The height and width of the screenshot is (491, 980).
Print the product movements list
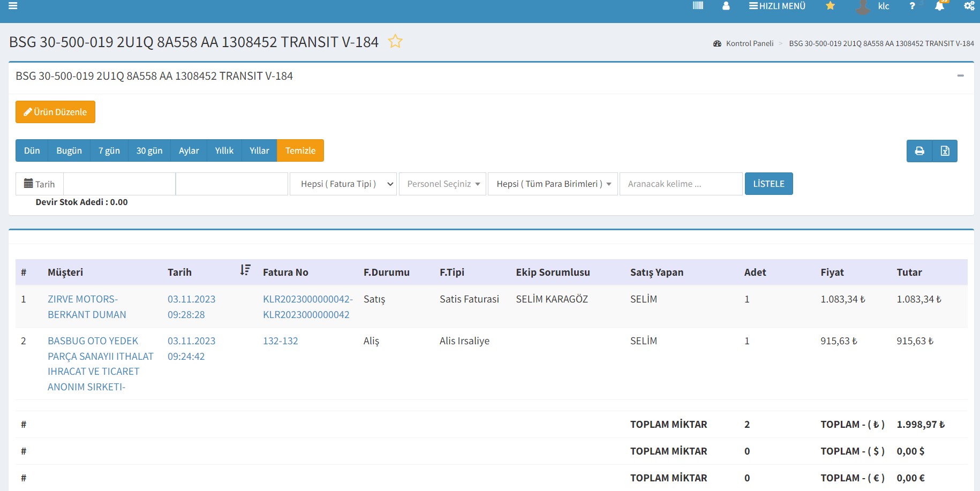919,151
